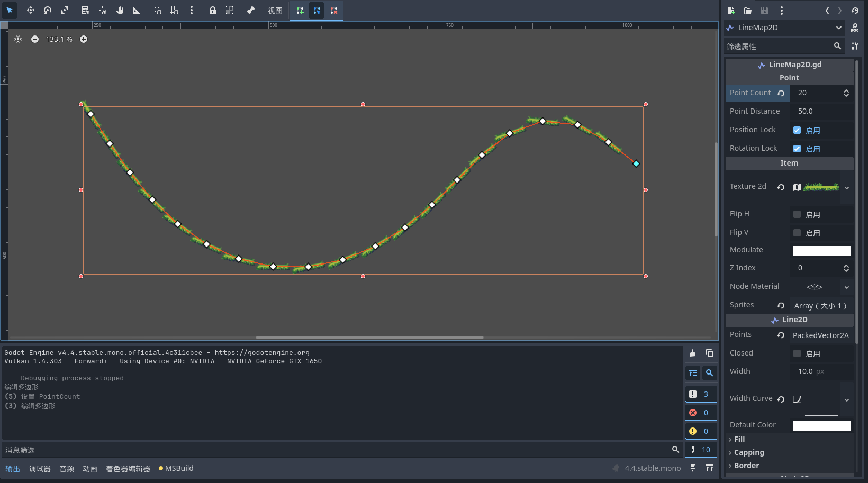Image resolution: width=868 pixels, height=483 pixels.
Task: Open the Texture 2d dropdown arrow
Action: 847,188
